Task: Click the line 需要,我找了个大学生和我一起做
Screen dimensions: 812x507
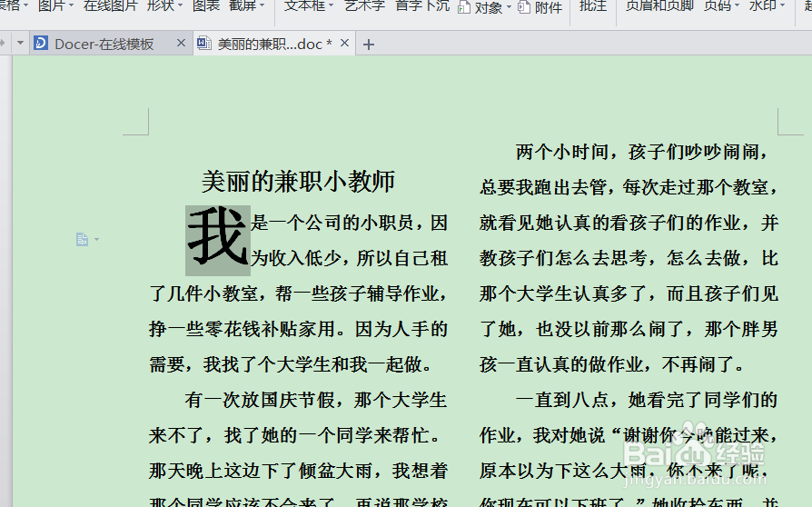Action: coord(291,364)
